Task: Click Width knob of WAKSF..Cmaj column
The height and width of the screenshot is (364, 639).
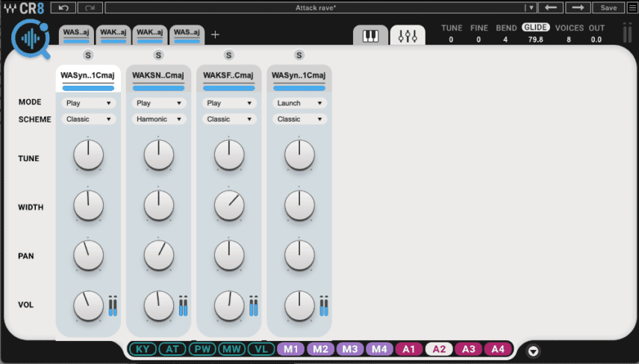Action: (x=229, y=206)
